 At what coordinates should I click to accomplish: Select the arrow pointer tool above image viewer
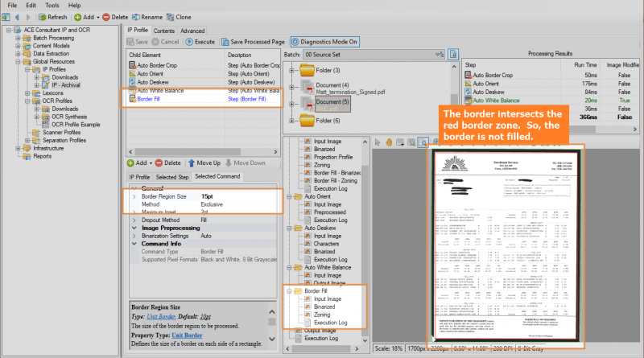tap(379, 142)
